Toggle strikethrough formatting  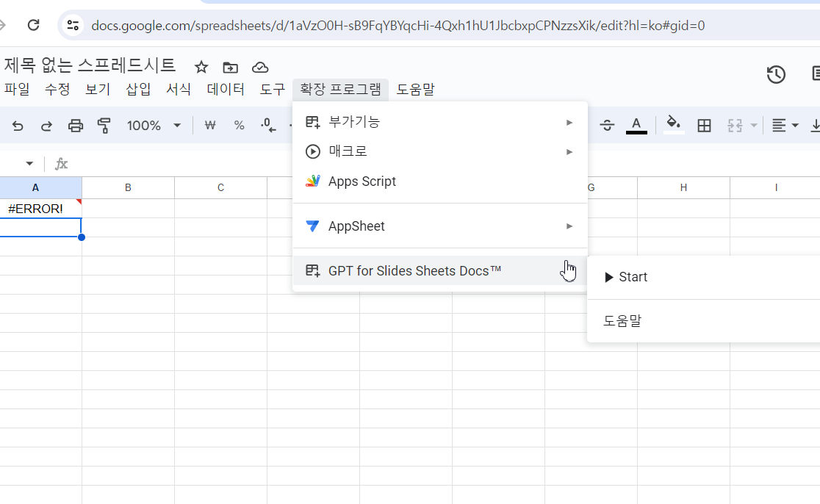[607, 126]
